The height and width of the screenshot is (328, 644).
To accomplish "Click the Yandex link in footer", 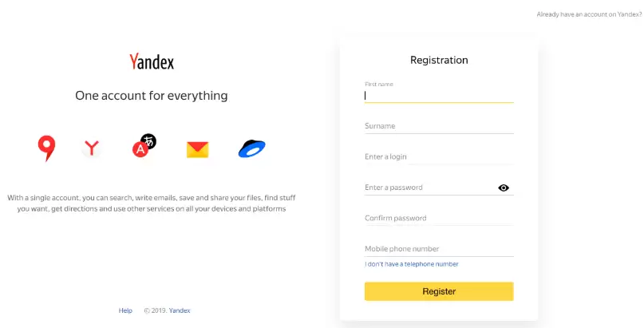I will (x=180, y=310).
